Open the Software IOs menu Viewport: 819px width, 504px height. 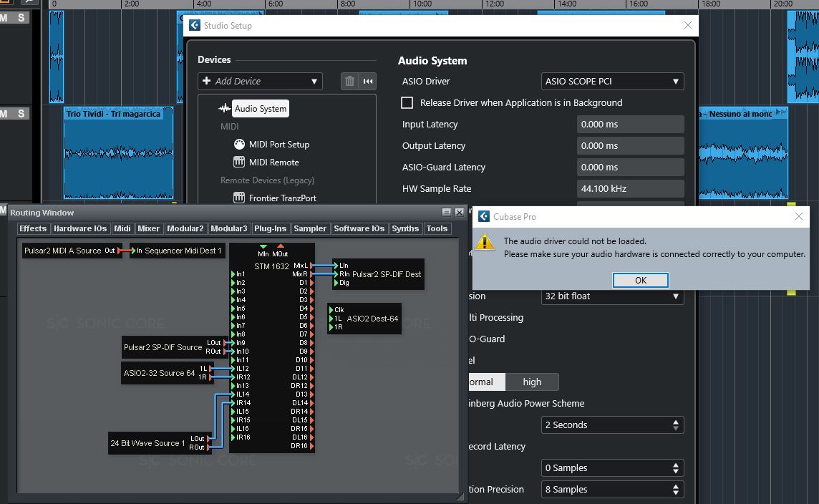359,228
